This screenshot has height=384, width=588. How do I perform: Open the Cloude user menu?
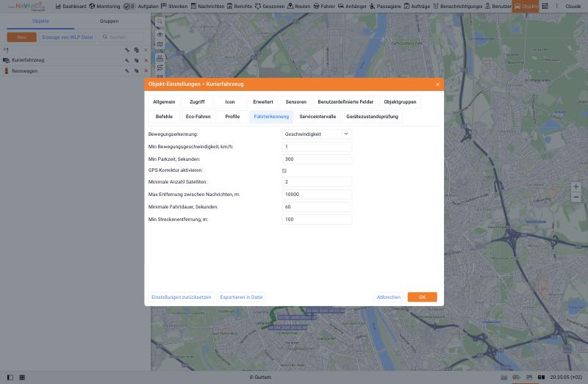[573, 7]
